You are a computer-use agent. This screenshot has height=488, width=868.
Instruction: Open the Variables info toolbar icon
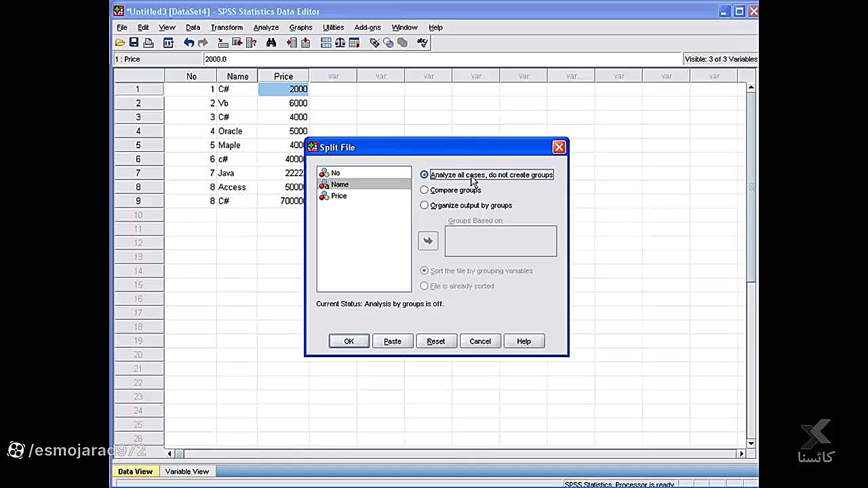(x=251, y=43)
